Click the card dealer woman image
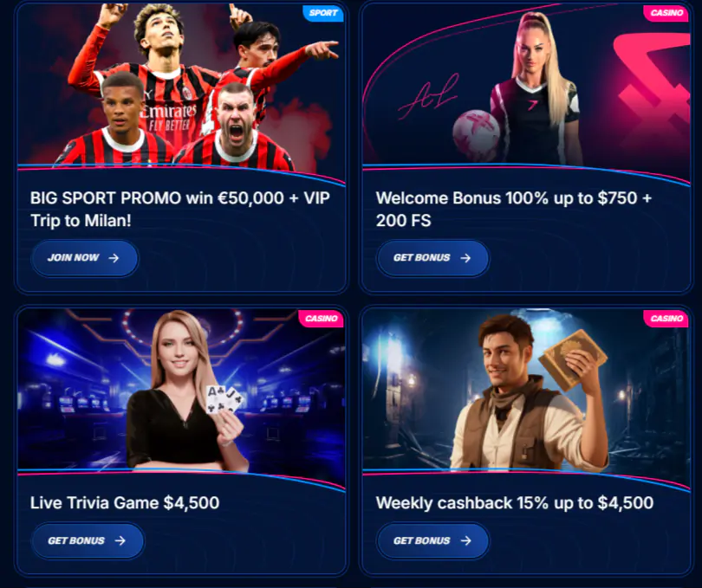Viewport: 702px width, 588px height. click(x=181, y=390)
